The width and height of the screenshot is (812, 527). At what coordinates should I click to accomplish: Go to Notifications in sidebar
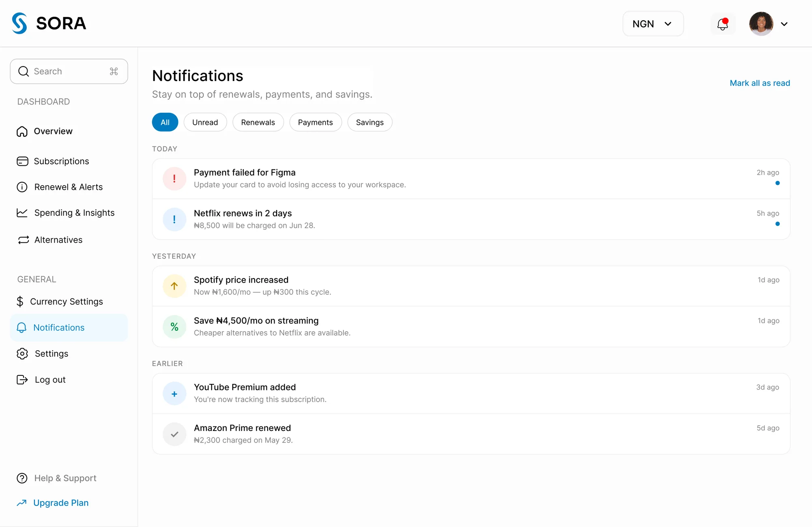(x=69, y=328)
